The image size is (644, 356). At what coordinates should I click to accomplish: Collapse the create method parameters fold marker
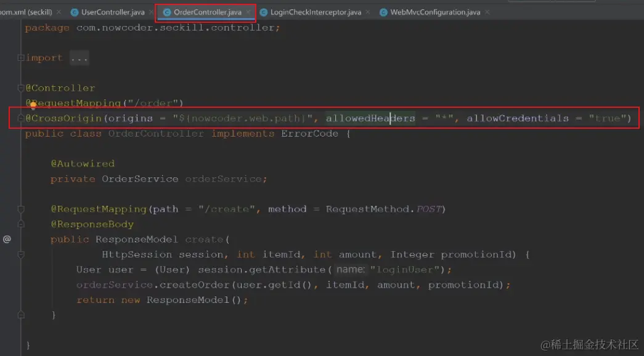pos(21,254)
